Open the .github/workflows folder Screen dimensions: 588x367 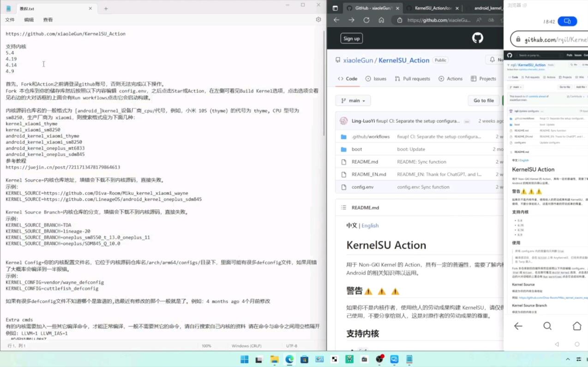(370, 136)
